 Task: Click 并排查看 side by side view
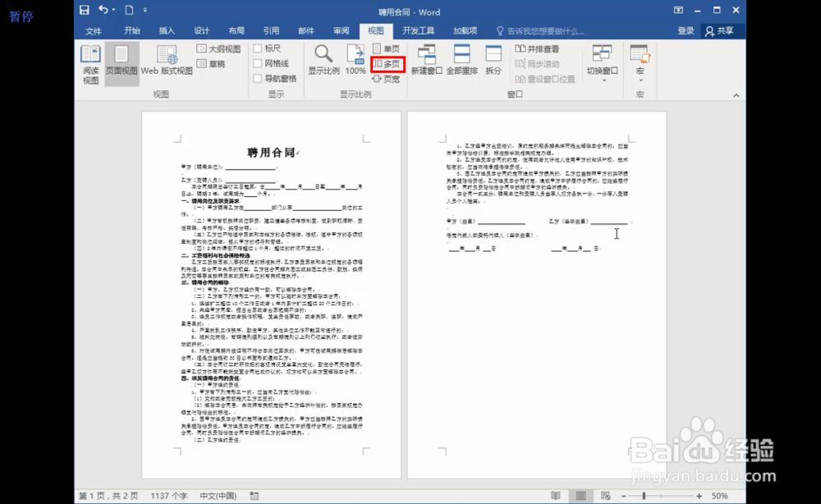539,48
